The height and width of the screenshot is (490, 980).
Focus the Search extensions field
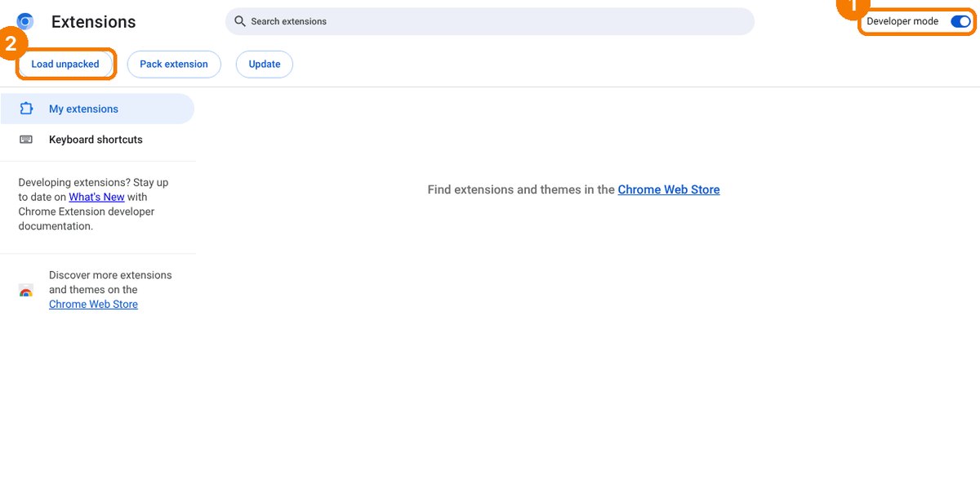[490, 21]
